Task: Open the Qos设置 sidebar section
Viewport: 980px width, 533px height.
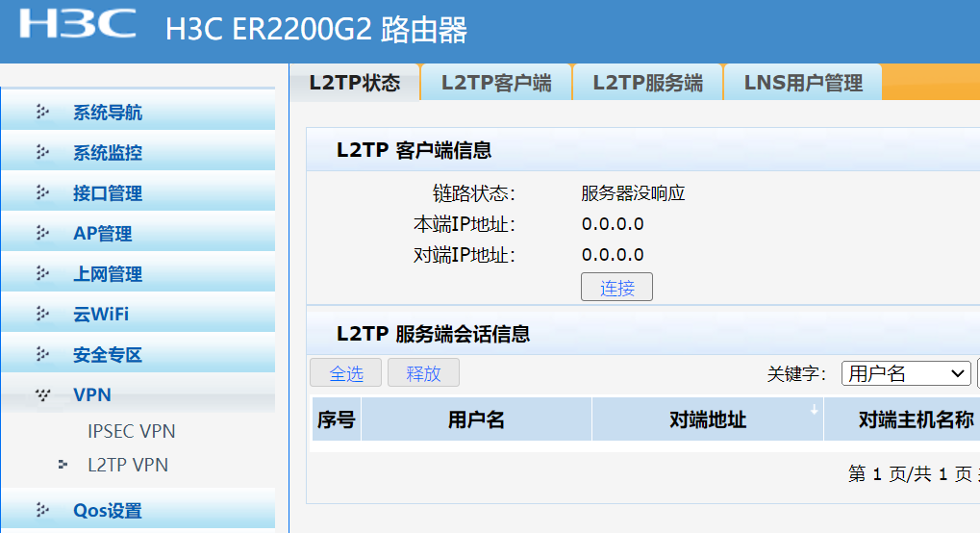Action: [x=138, y=509]
